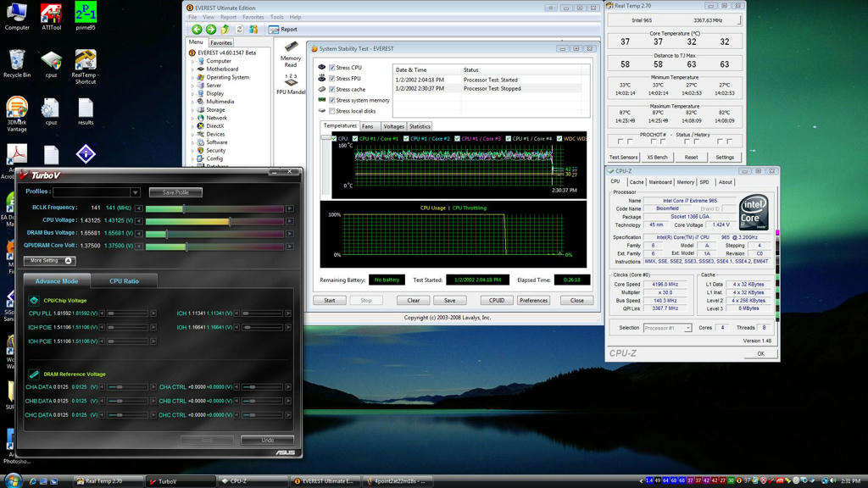Click the Report toolbar button in EVEREST

(x=283, y=30)
